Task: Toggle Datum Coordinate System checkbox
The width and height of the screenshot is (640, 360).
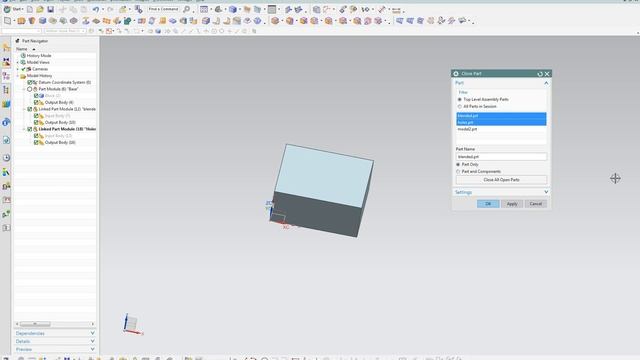Action: pyautogui.click(x=30, y=82)
